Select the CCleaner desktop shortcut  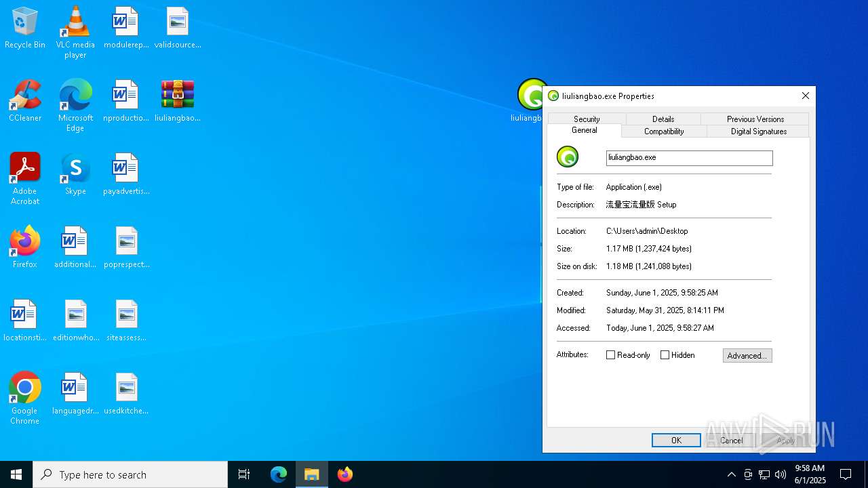(x=25, y=101)
